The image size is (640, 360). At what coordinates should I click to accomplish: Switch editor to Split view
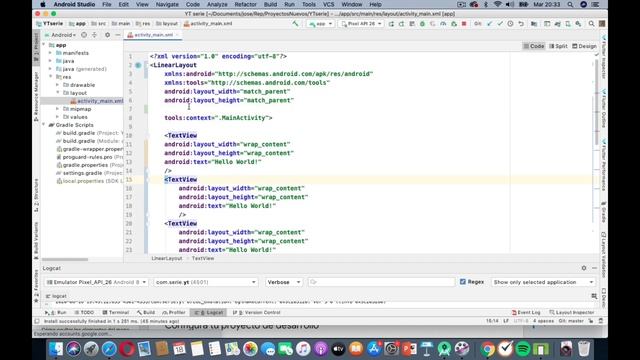pos(558,46)
